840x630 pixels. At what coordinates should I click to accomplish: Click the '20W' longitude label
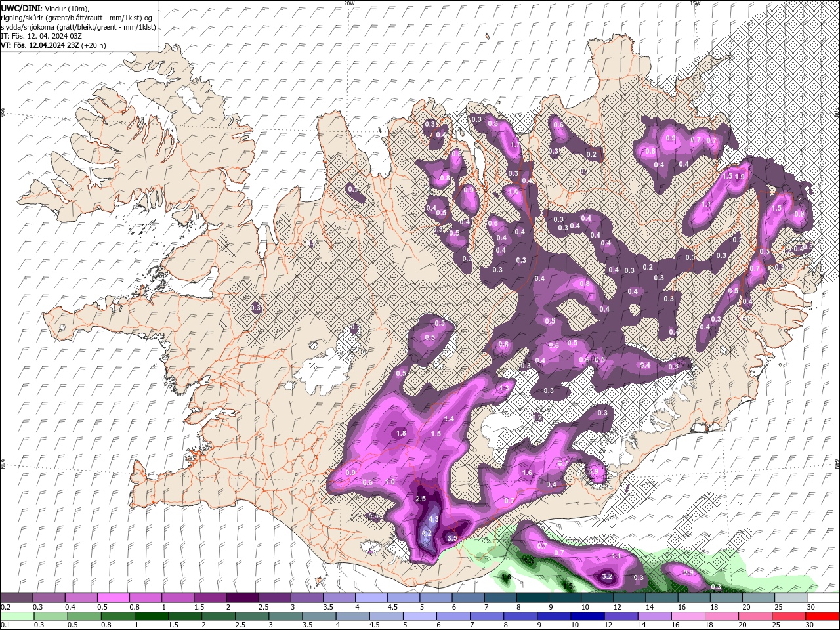[x=349, y=3]
